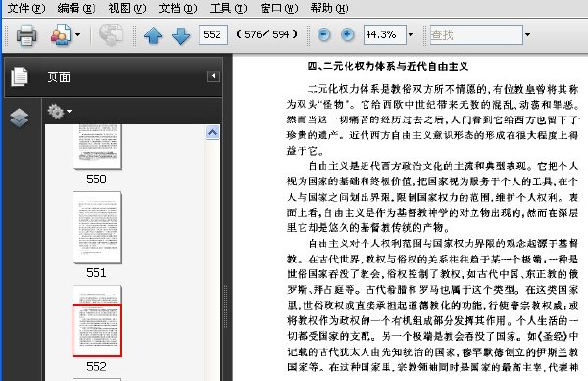588x381 pixels.
Task: Select the page 550 thumbnail
Action: [97, 147]
